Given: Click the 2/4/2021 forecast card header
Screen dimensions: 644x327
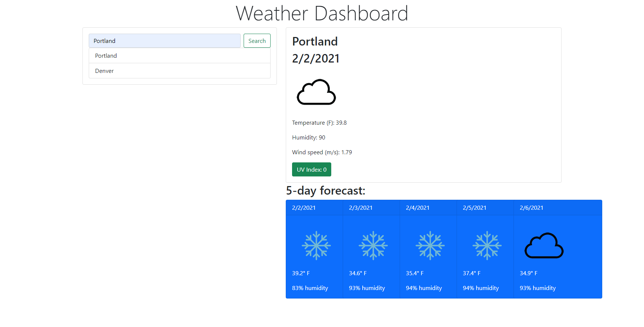Looking at the screenshot, I should click(428, 208).
